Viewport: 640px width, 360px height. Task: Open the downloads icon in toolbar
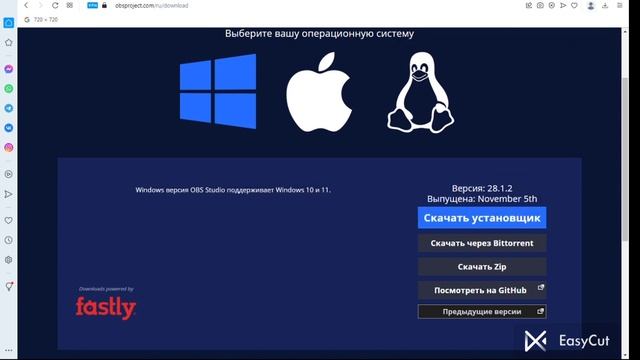[x=605, y=5]
